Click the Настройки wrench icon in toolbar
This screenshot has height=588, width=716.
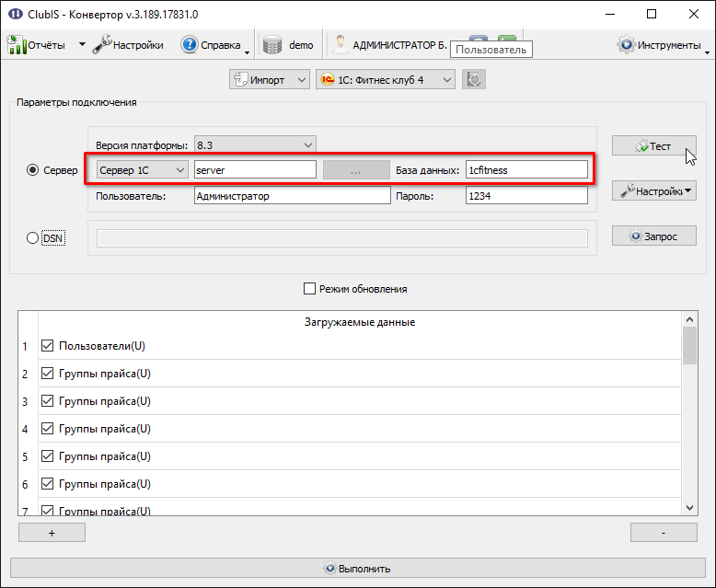(102, 45)
